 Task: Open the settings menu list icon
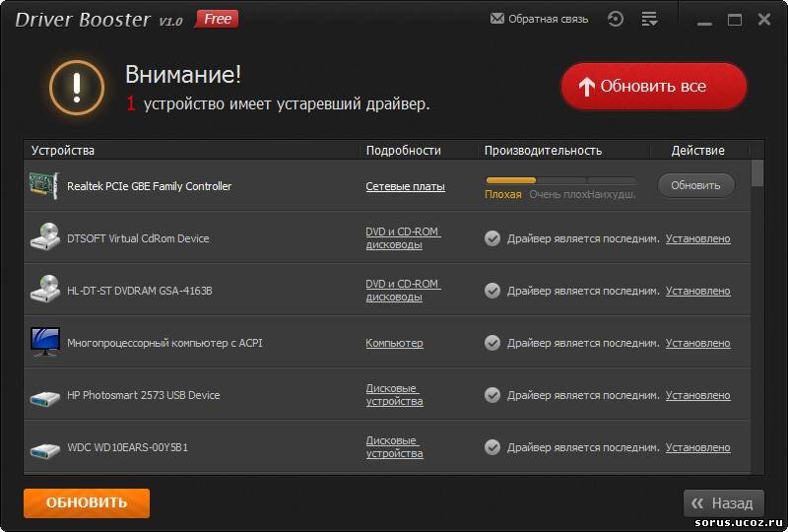649,19
